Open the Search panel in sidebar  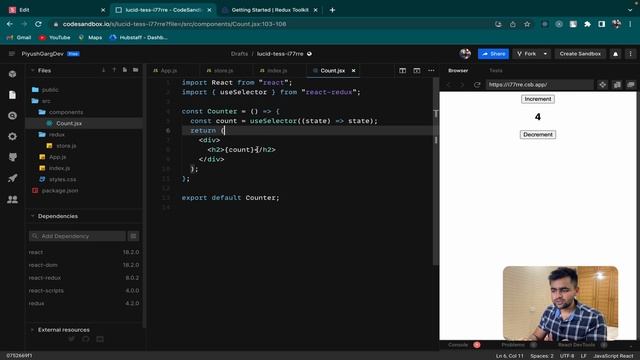tap(12, 116)
